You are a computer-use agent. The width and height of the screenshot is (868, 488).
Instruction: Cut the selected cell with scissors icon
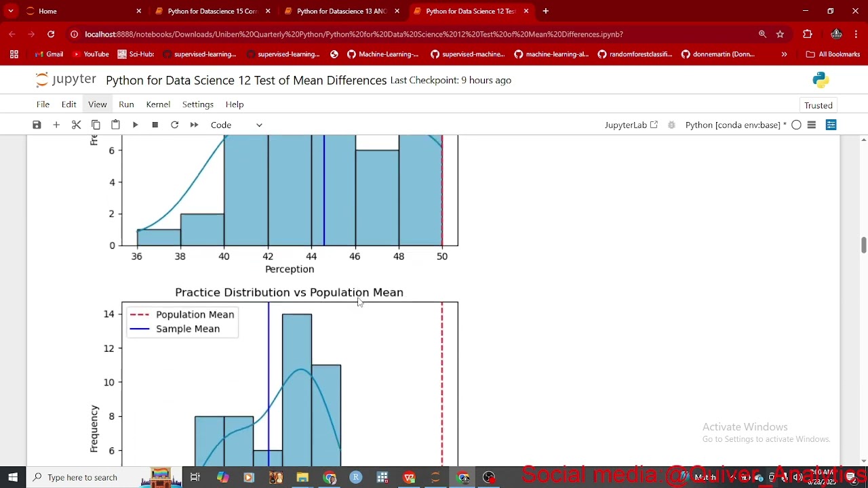click(x=76, y=125)
